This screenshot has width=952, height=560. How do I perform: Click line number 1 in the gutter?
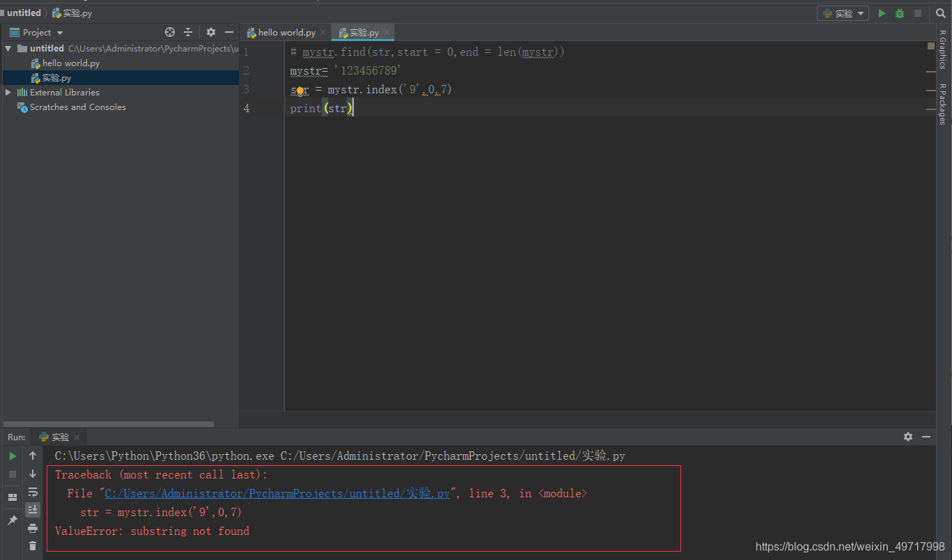(246, 52)
